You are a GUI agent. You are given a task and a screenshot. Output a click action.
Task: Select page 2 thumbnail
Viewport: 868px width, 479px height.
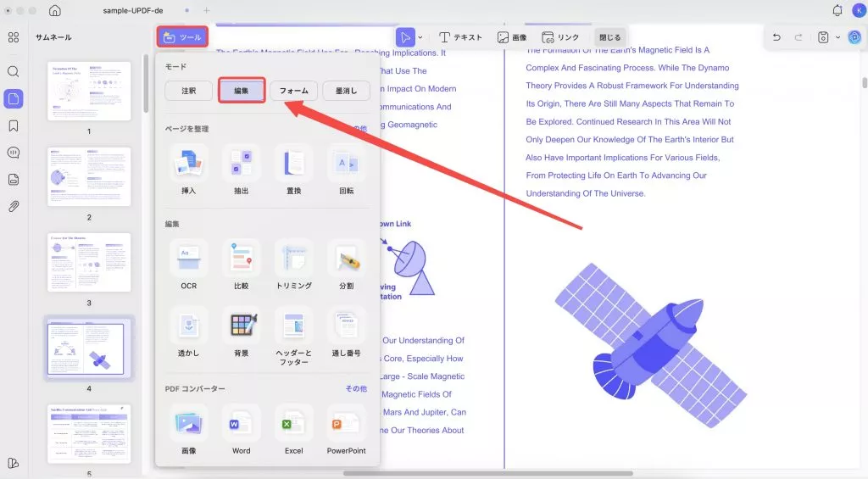[89, 176]
